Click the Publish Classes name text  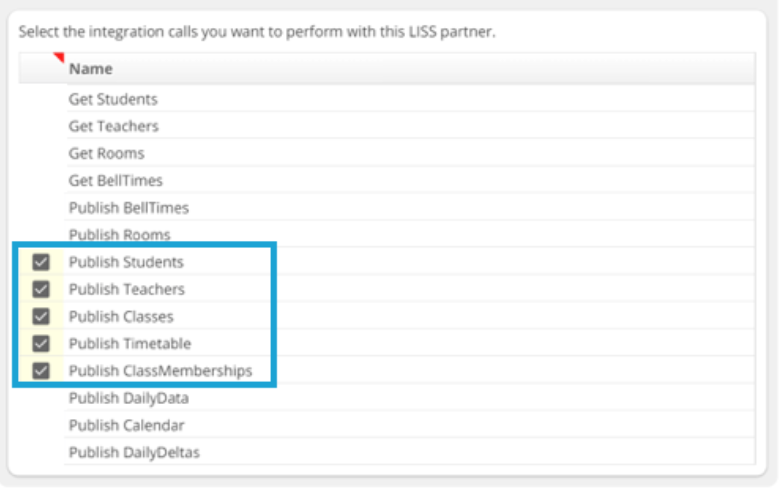(x=121, y=316)
